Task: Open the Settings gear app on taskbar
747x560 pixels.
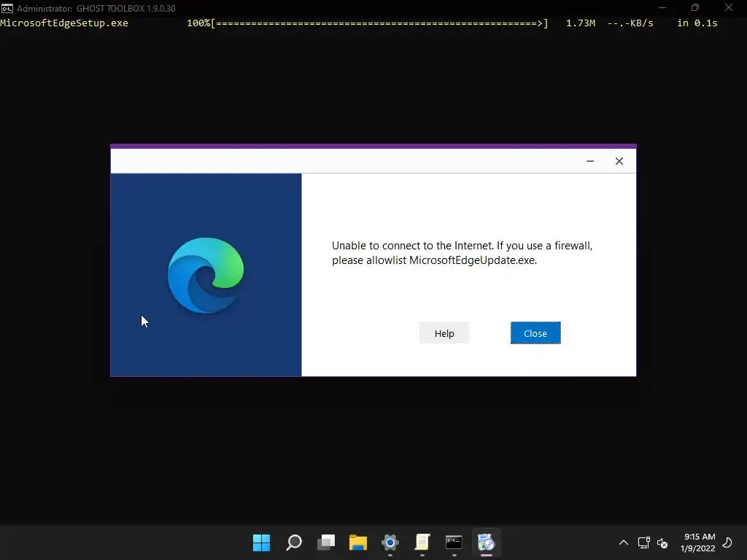Action: coord(390,542)
